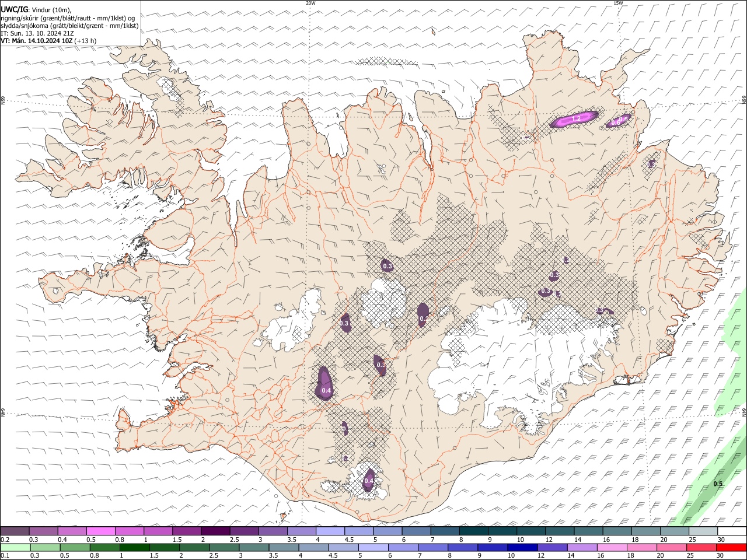Click light blue snow swatch between 4 and 4.5
747x560 pixels.
click(x=330, y=531)
